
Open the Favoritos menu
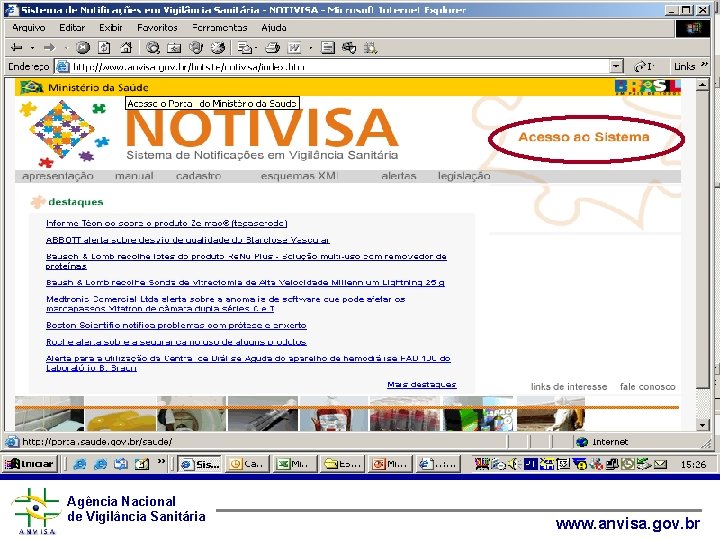pyautogui.click(x=157, y=28)
